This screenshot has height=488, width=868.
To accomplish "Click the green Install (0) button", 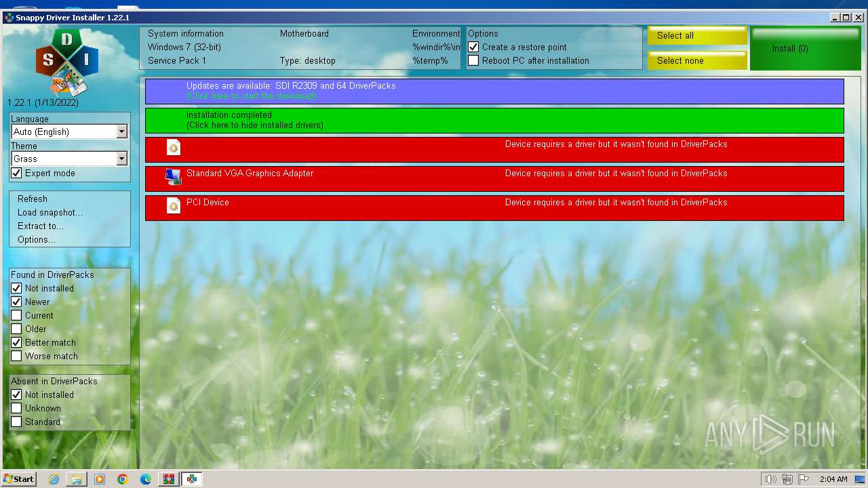I will click(x=806, y=49).
